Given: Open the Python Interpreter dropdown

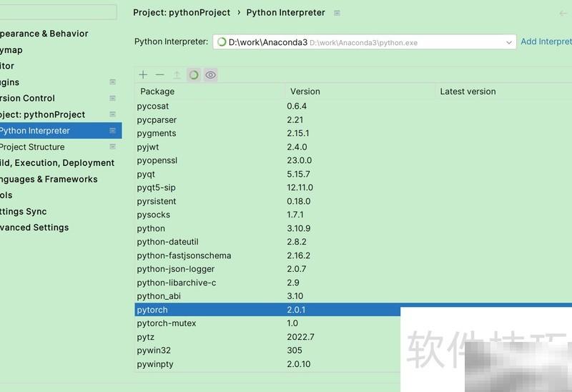Looking at the screenshot, I should tap(509, 42).
